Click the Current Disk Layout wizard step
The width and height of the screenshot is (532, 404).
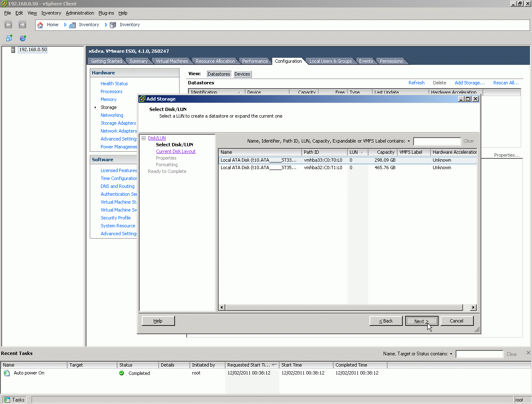click(176, 152)
